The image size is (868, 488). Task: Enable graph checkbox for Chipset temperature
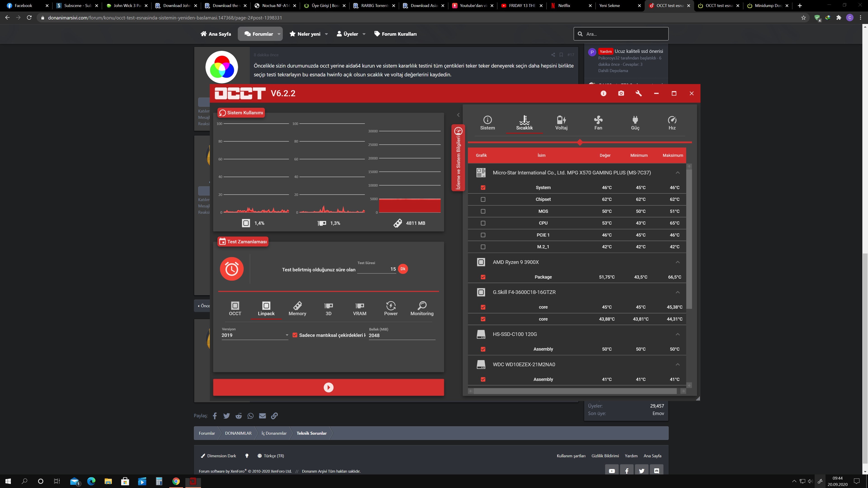pos(483,199)
